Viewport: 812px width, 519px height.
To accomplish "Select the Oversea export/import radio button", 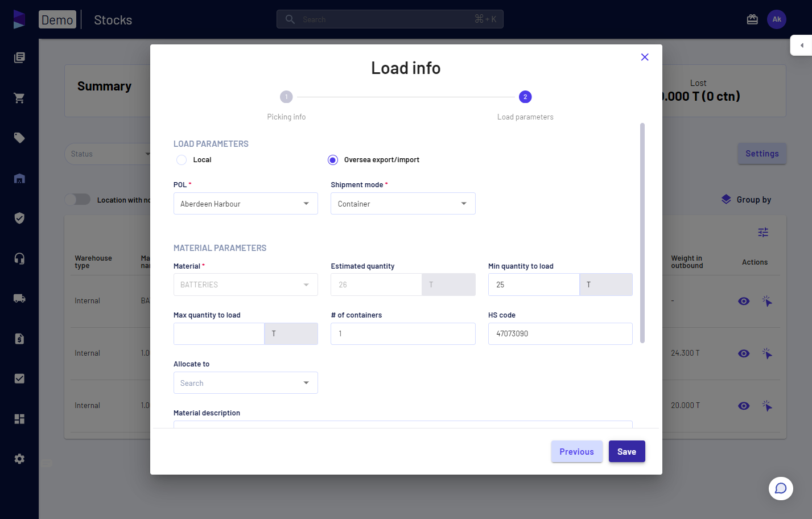I will 333,160.
